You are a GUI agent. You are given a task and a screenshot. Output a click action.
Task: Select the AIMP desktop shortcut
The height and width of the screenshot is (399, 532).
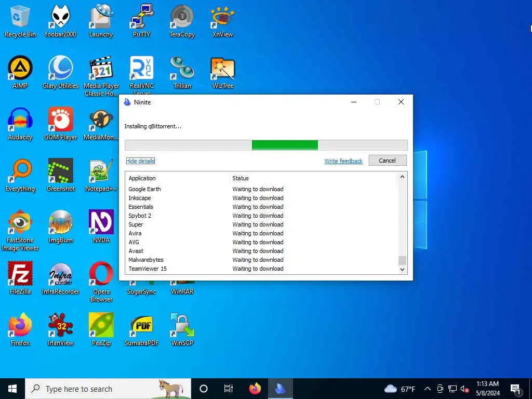20,73
